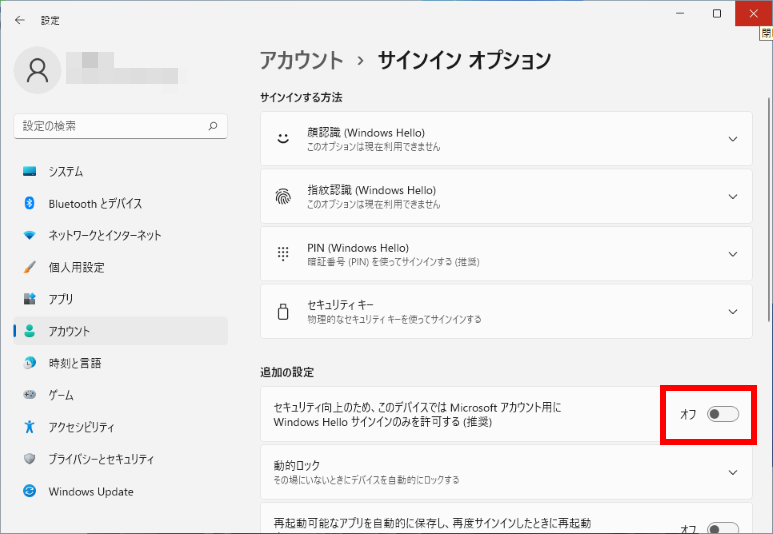Click the システム monitor icon

pyautogui.click(x=30, y=172)
